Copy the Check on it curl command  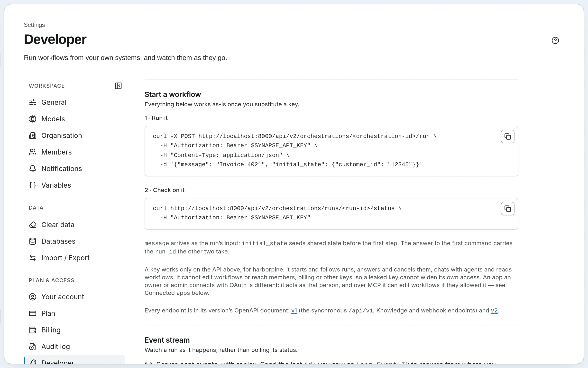[507, 209]
